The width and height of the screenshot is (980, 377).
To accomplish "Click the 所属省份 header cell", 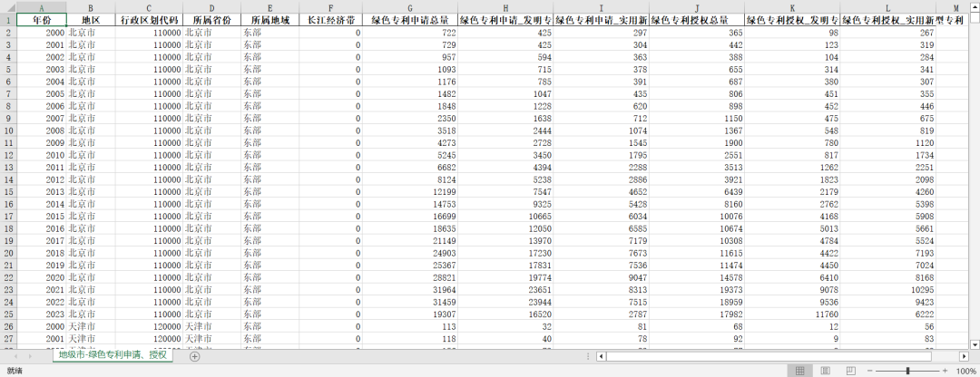I will (211, 20).
